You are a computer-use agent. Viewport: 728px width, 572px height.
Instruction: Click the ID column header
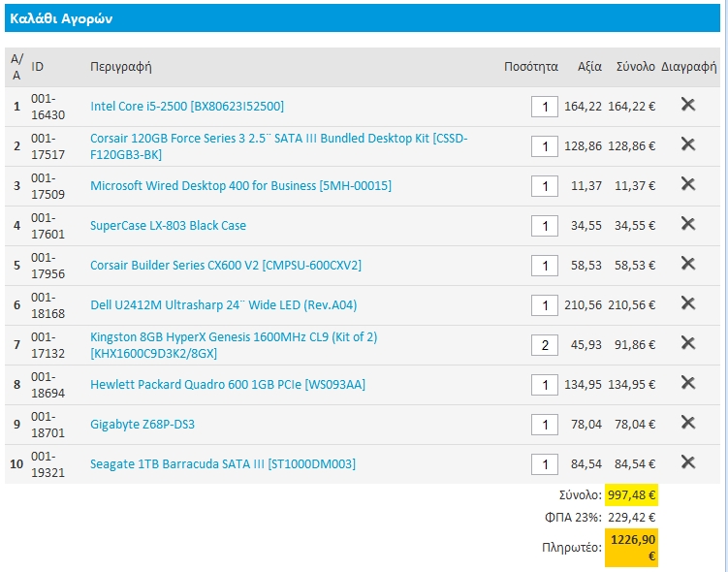tap(37, 67)
